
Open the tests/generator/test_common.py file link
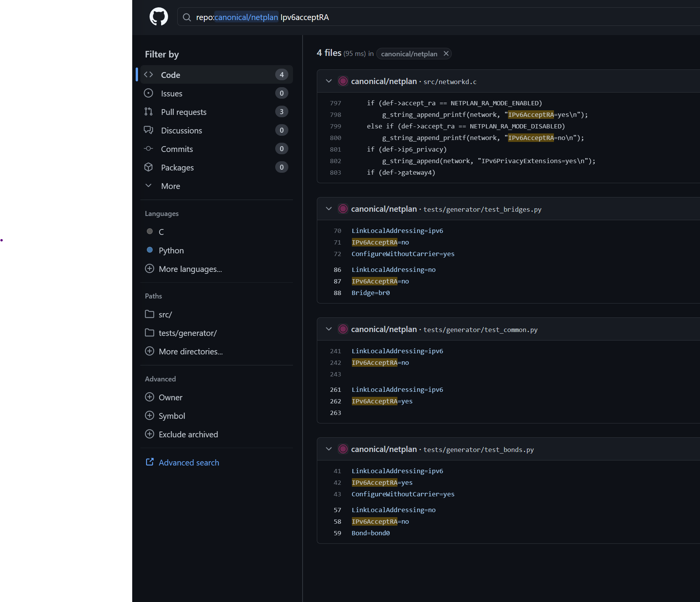coord(480,330)
